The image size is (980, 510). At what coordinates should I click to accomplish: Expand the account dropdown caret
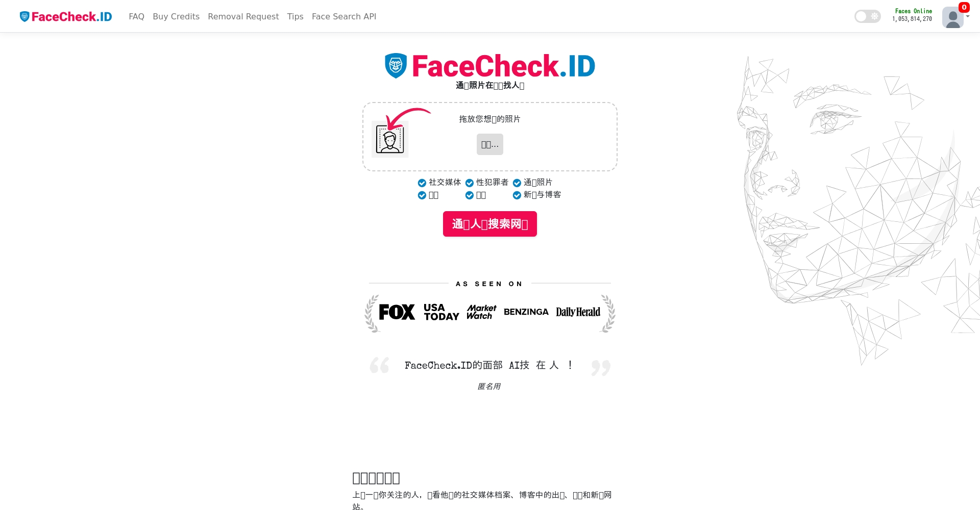coord(968,17)
